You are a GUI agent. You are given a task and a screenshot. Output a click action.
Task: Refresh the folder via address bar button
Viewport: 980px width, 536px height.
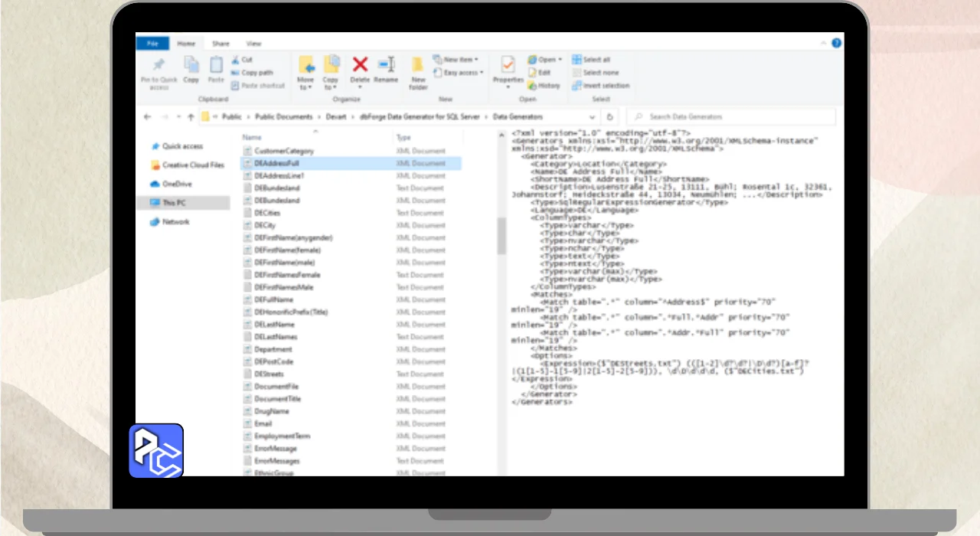coord(609,117)
